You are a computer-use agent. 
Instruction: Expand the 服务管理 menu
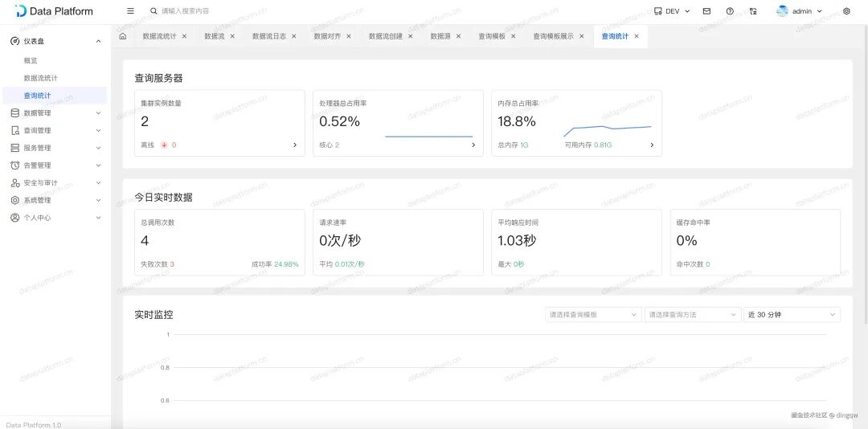pyautogui.click(x=55, y=148)
